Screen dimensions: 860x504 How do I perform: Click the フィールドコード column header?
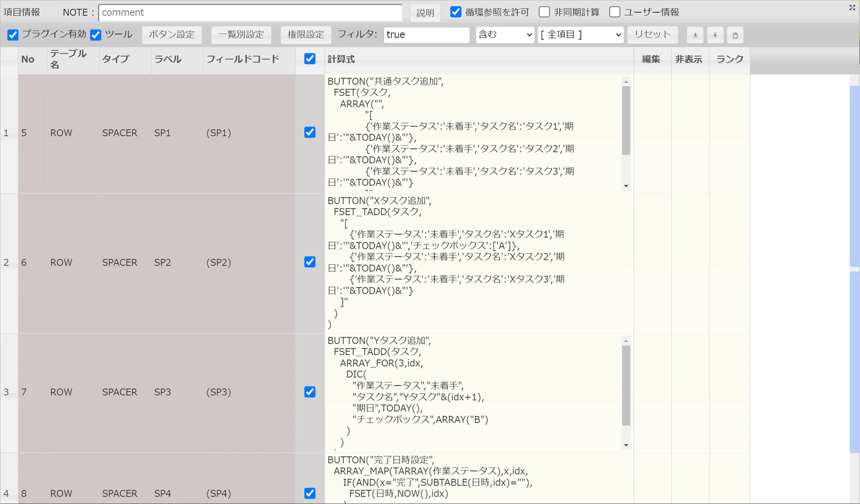[x=242, y=59]
